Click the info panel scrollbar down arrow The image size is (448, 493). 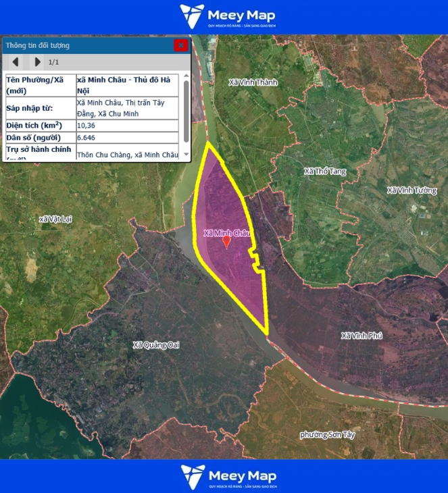186,154
